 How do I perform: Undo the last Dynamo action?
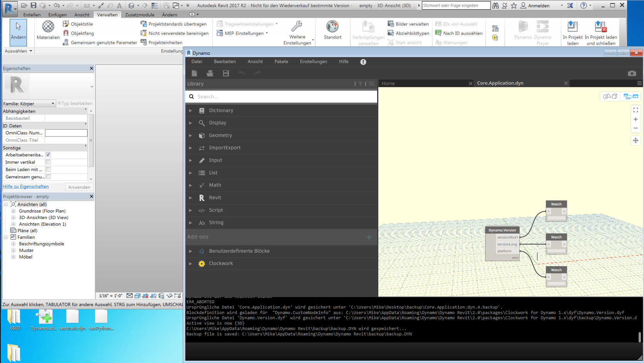[242, 73]
